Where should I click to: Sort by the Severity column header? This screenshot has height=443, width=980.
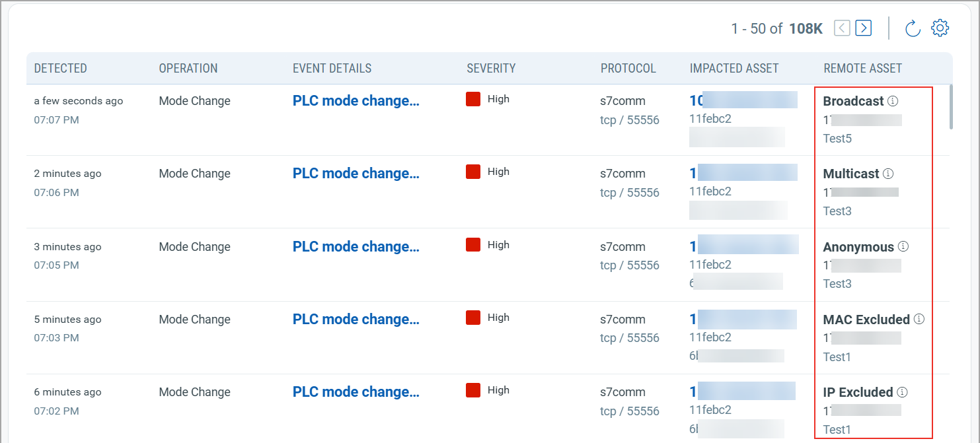(491, 68)
